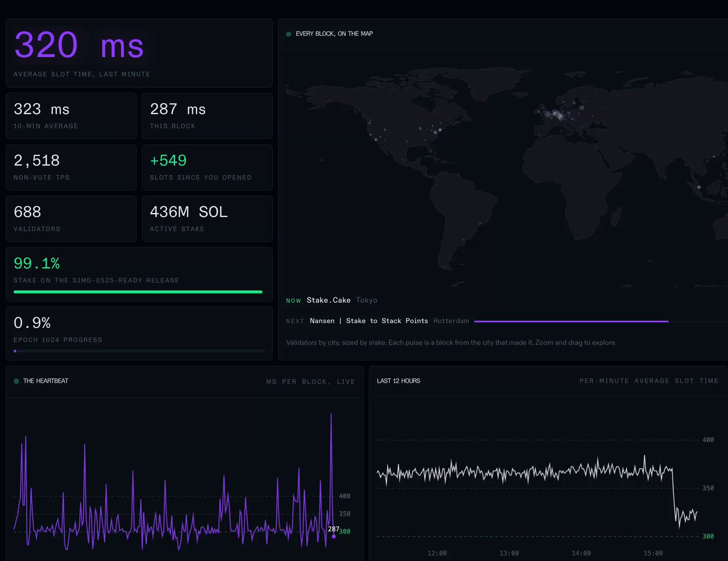This screenshot has width=728, height=561.
Task: Click the "Tokyo" city label
Action: pos(366,300)
